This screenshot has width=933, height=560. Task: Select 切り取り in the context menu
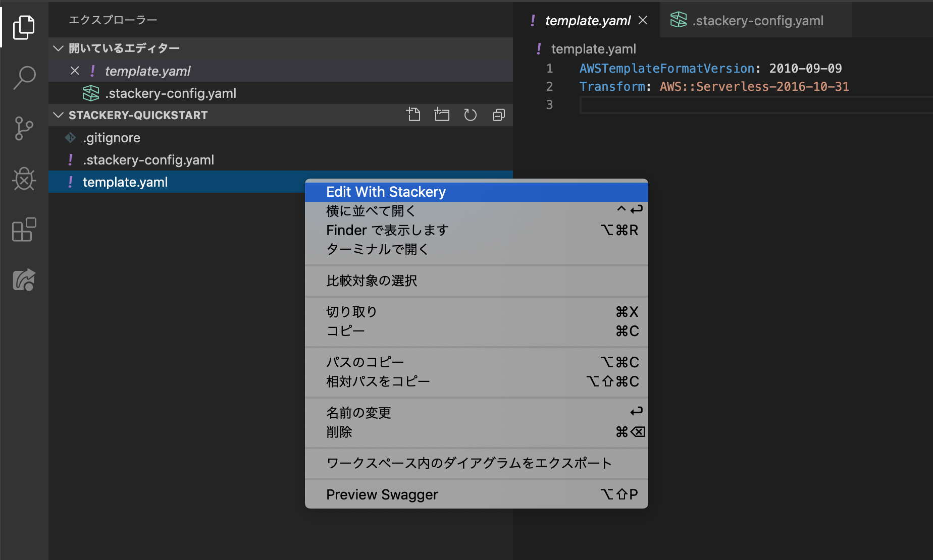[x=476, y=312]
